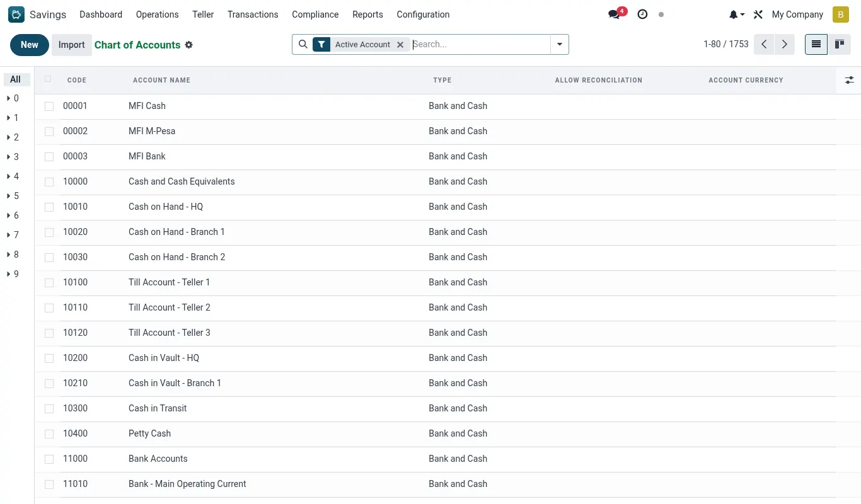This screenshot has height=504, width=861.
Task: Open the debug tools wrench icon
Action: 758,14
